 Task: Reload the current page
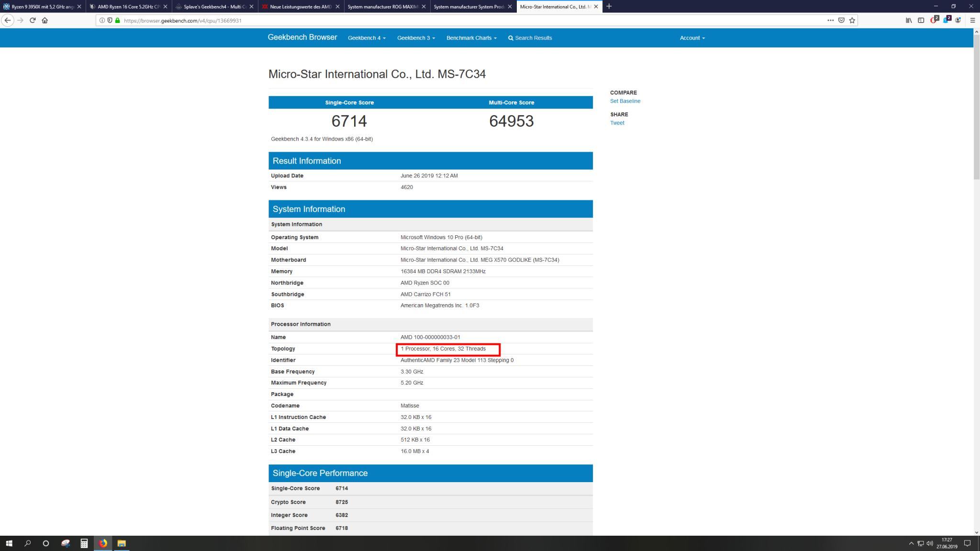33,20
